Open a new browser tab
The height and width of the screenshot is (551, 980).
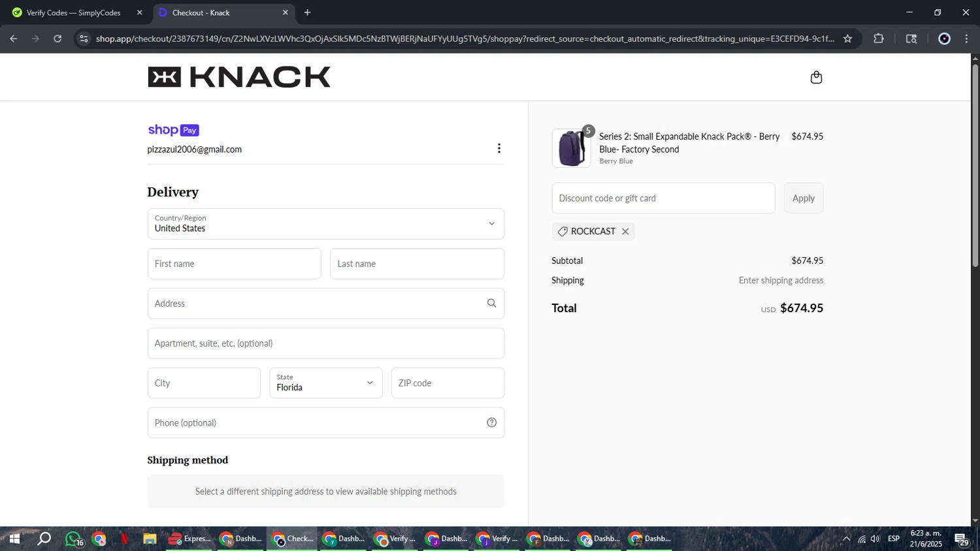307,12
